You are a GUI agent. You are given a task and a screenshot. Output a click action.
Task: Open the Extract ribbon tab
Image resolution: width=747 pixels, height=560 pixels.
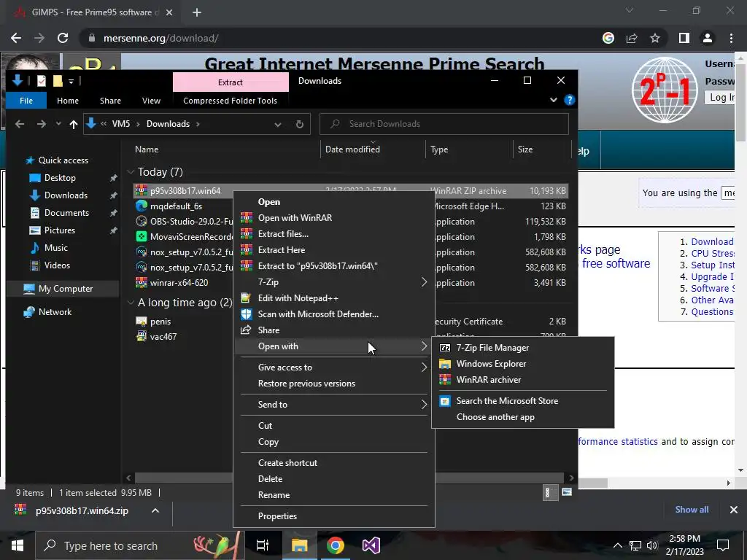point(231,82)
